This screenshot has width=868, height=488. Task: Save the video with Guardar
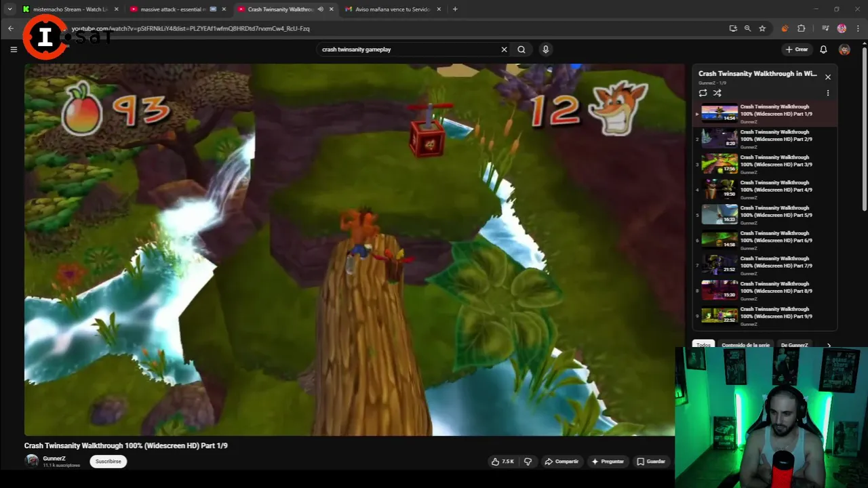651,462
